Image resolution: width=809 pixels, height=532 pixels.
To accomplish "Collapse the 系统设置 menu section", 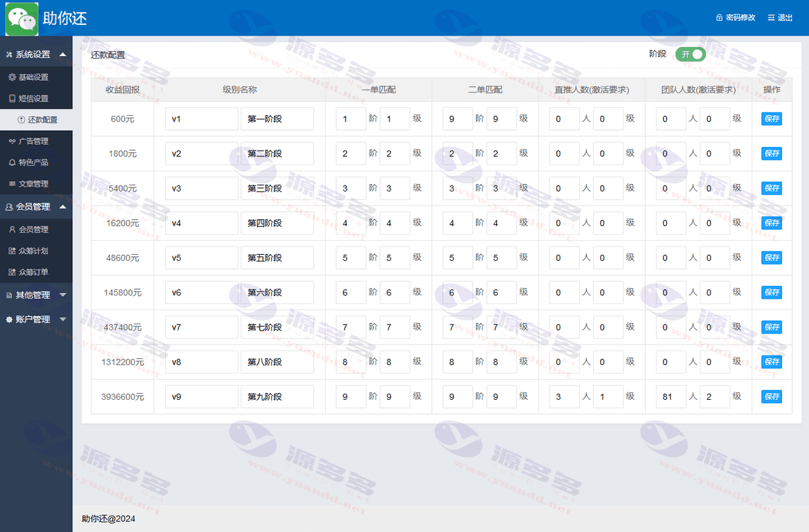I will point(36,55).
